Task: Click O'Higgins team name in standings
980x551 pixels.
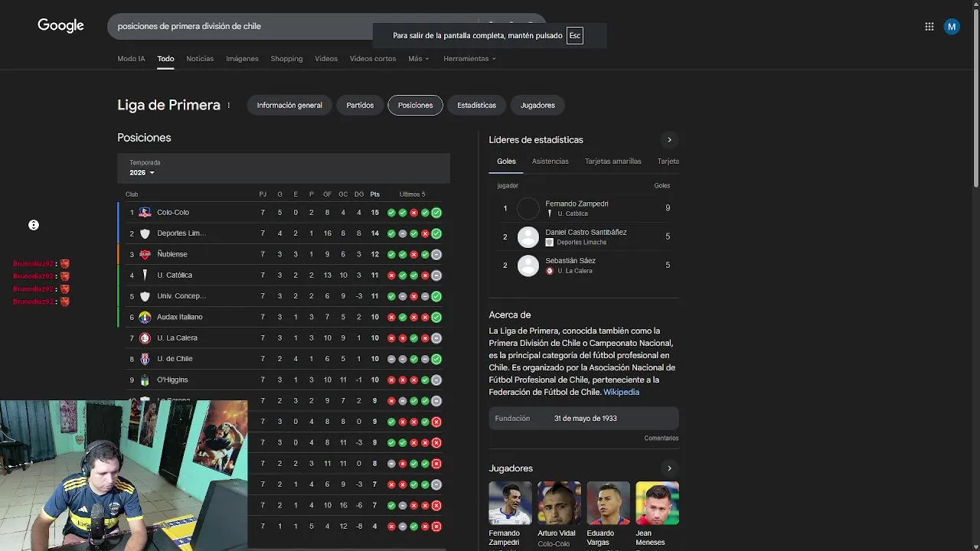Action: (172, 380)
